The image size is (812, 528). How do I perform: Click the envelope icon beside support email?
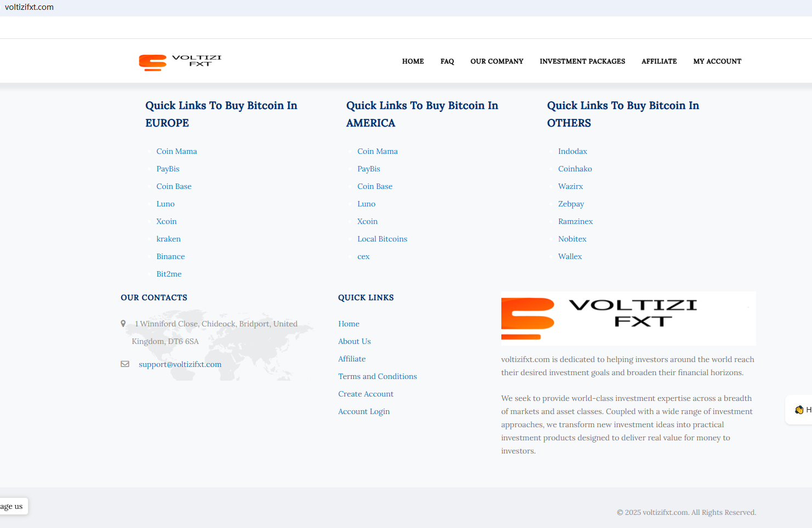click(x=125, y=364)
